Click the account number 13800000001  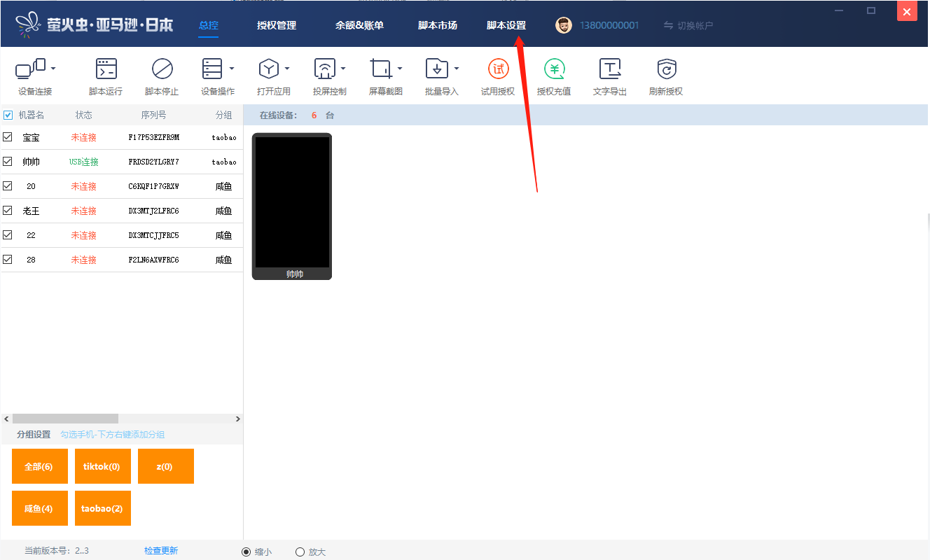click(x=609, y=25)
